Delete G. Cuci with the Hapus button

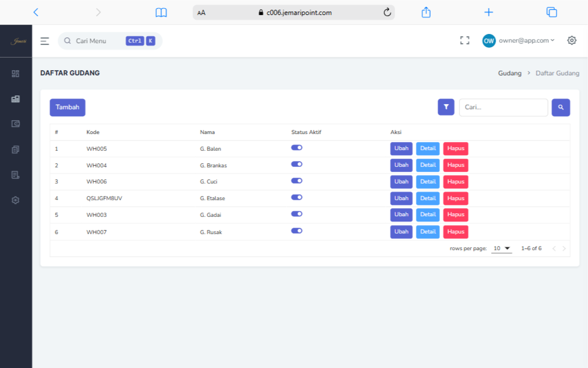455,182
